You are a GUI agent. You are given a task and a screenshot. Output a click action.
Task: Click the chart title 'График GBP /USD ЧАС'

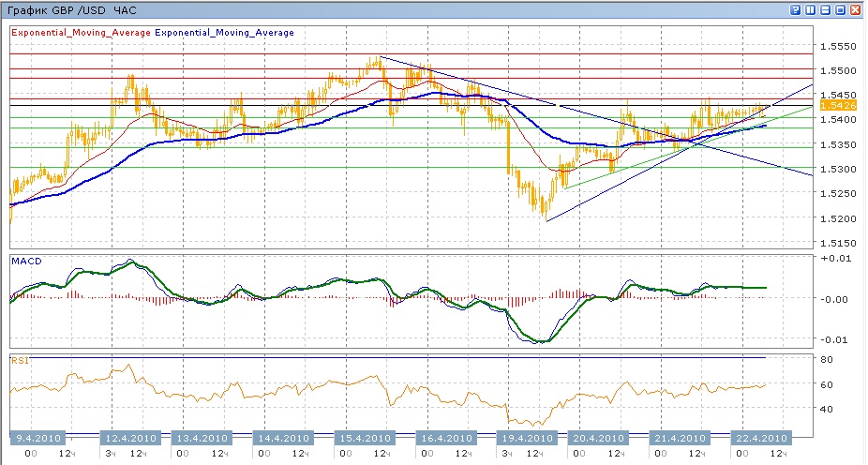tap(71, 10)
